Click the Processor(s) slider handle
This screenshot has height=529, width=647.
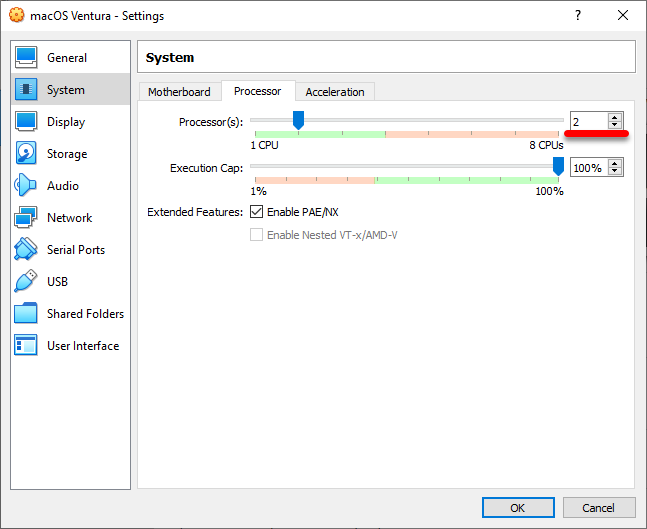click(298, 120)
